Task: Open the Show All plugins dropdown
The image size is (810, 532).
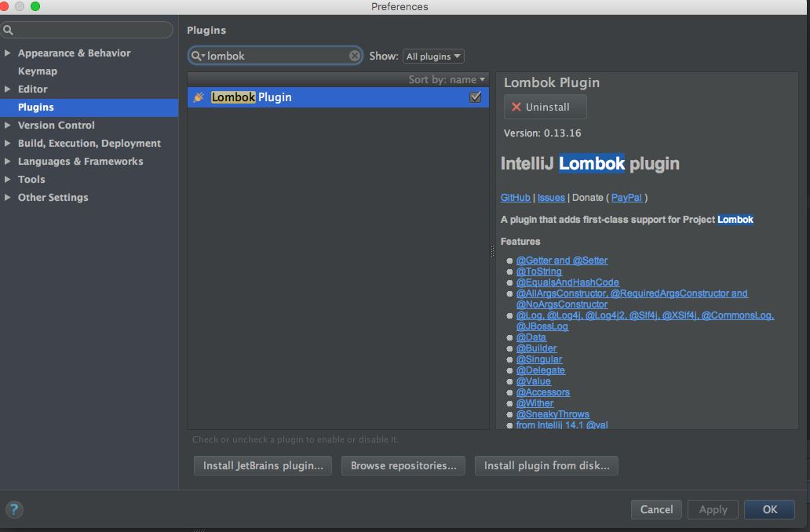Action: (433, 56)
